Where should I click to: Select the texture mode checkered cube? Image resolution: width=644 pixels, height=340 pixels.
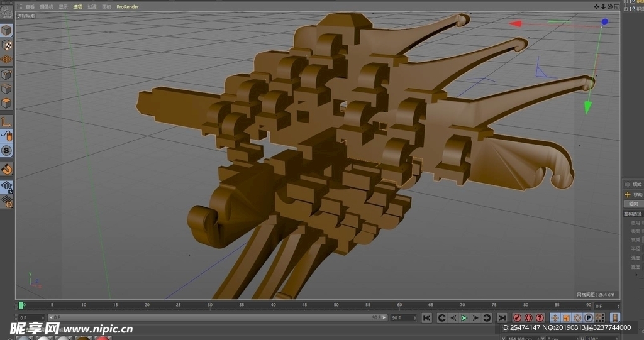tap(6, 45)
